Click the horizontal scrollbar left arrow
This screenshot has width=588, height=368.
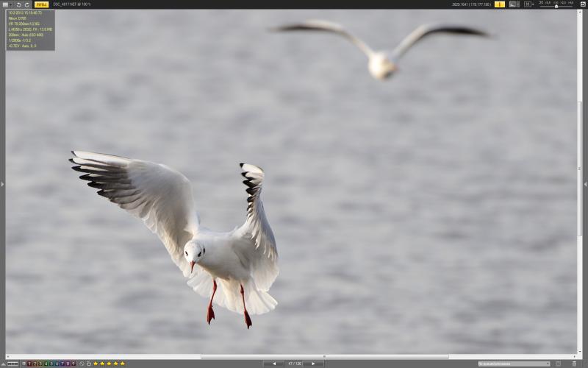pyautogui.click(x=8, y=357)
